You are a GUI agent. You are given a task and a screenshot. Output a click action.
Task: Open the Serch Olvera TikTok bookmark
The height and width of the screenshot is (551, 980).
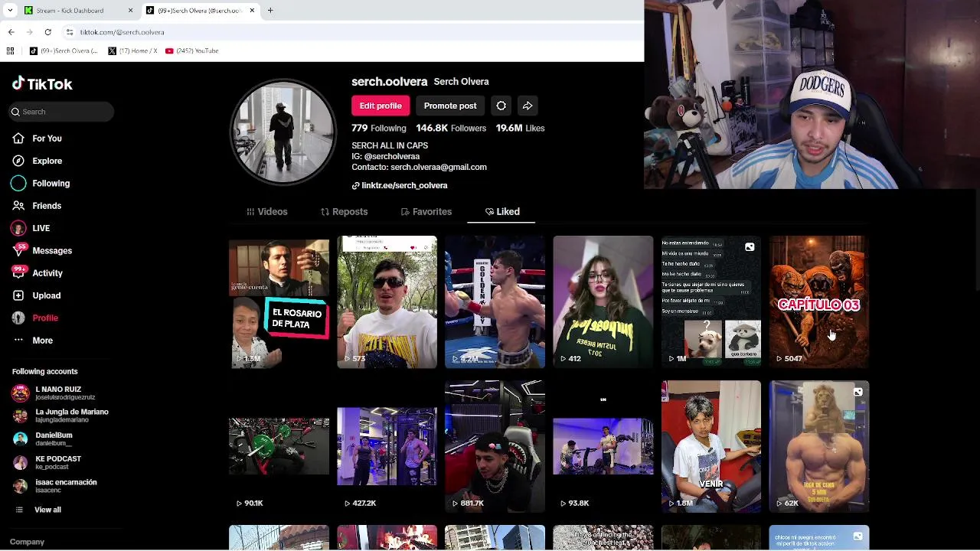tap(64, 51)
